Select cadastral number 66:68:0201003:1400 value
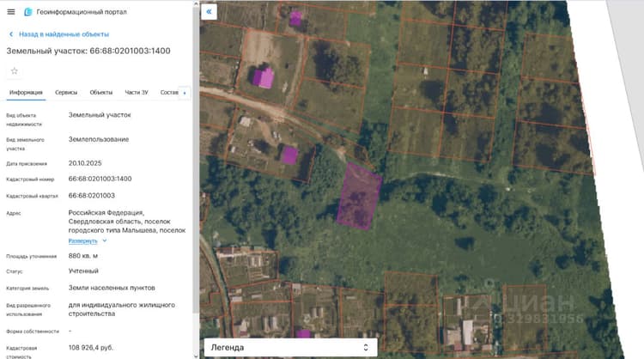644x359 pixels. click(100, 179)
